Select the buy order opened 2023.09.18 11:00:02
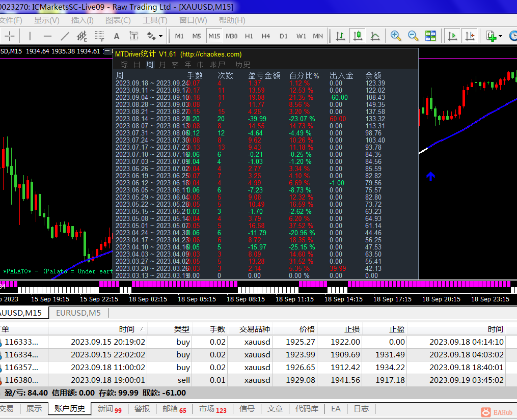Screen dimensions: 517x420 (x=259, y=368)
